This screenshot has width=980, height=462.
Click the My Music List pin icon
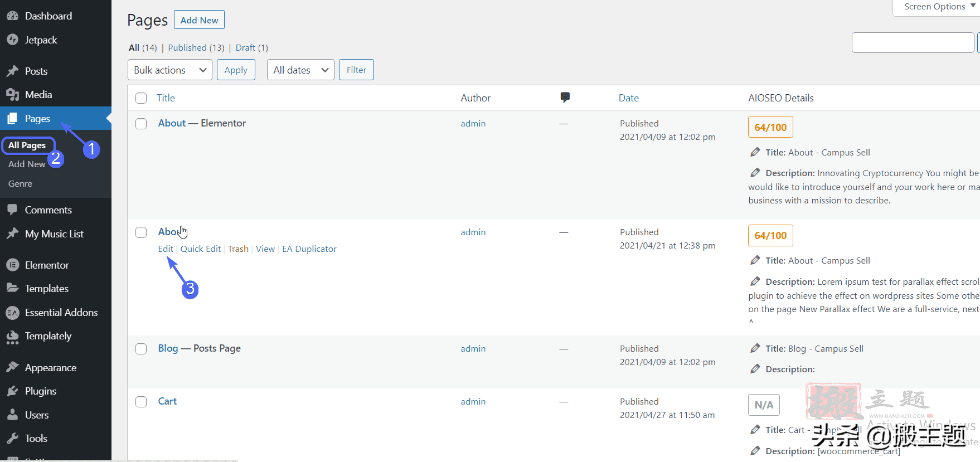[12, 234]
